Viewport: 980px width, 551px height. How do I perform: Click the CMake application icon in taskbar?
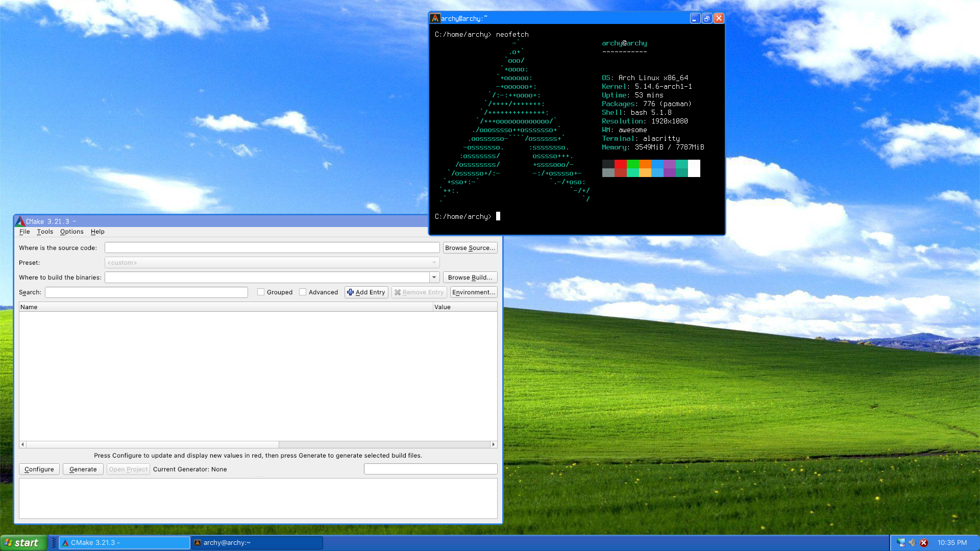(65, 542)
